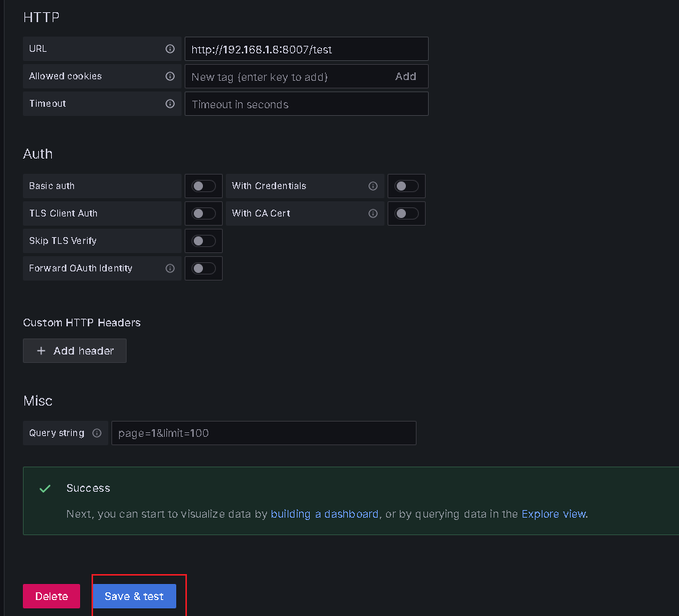This screenshot has height=616, width=679.
Task: Click Add to save a cookie tag
Action: point(406,76)
